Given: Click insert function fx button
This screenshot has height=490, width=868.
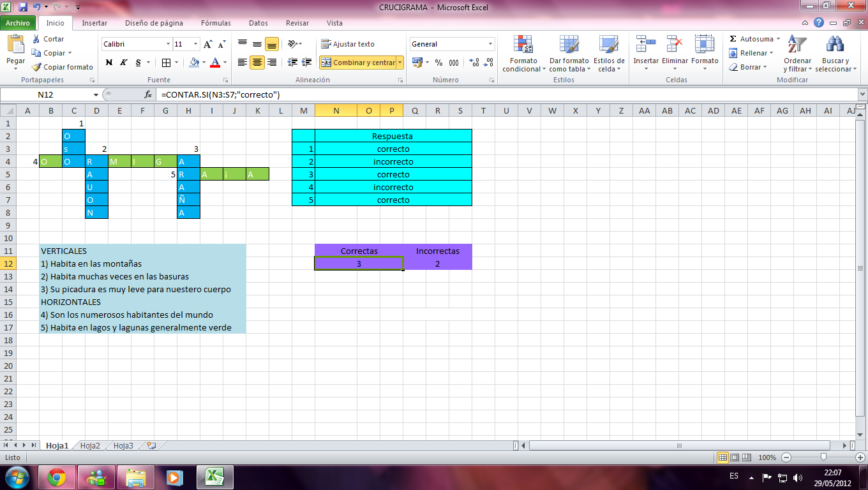Looking at the screenshot, I should click(x=149, y=94).
